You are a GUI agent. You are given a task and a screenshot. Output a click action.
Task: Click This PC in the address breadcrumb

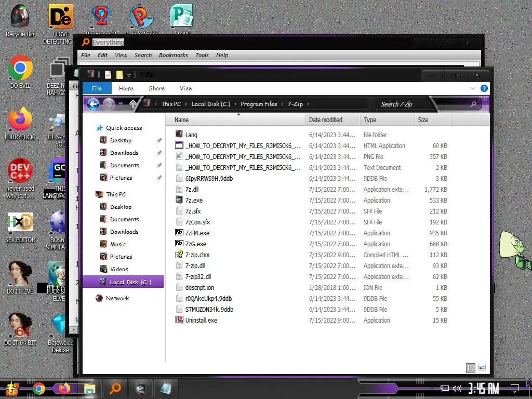click(x=171, y=104)
